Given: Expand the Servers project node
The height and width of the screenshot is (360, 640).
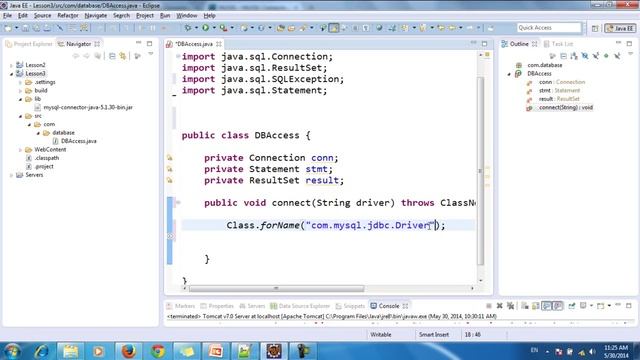Looking at the screenshot, I should click(11, 175).
